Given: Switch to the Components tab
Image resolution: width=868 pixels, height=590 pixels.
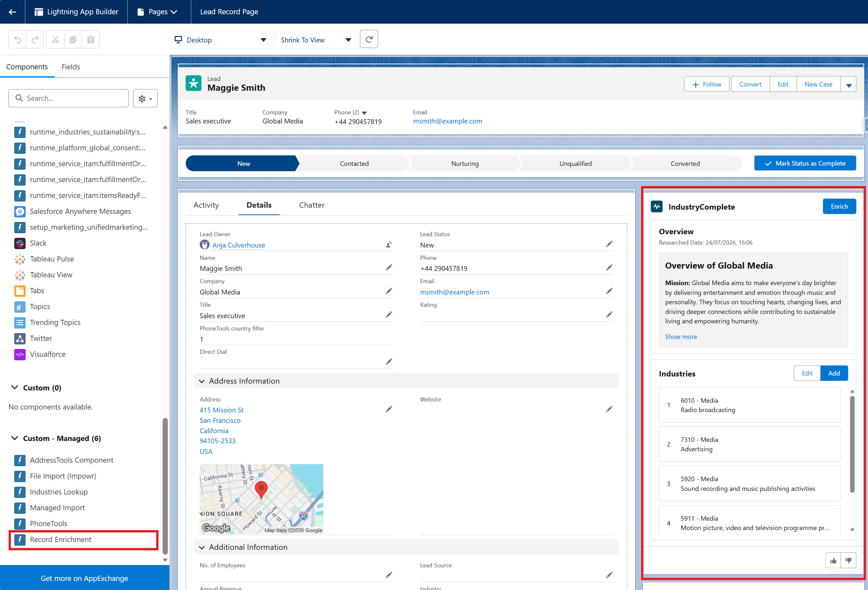Looking at the screenshot, I should 27,67.
